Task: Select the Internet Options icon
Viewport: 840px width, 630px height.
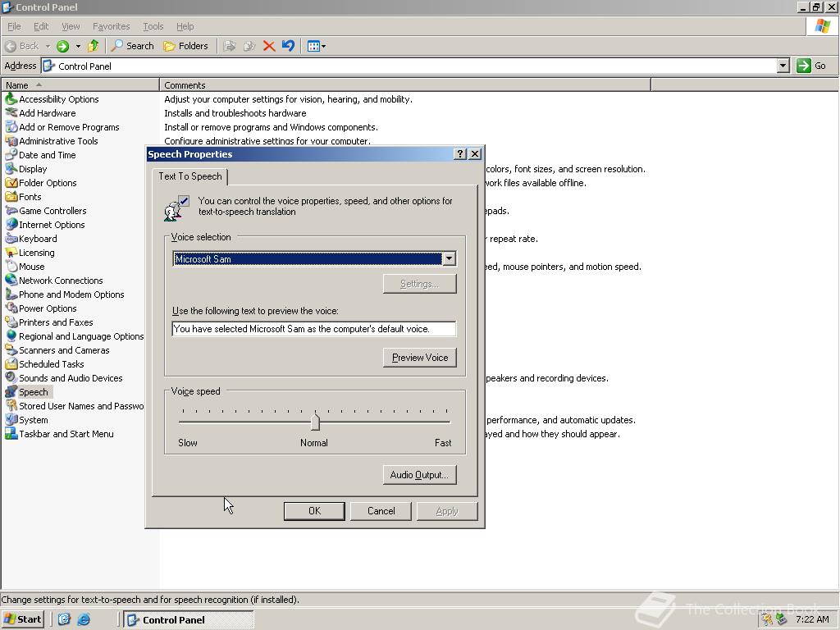Action: click(11, 225)
